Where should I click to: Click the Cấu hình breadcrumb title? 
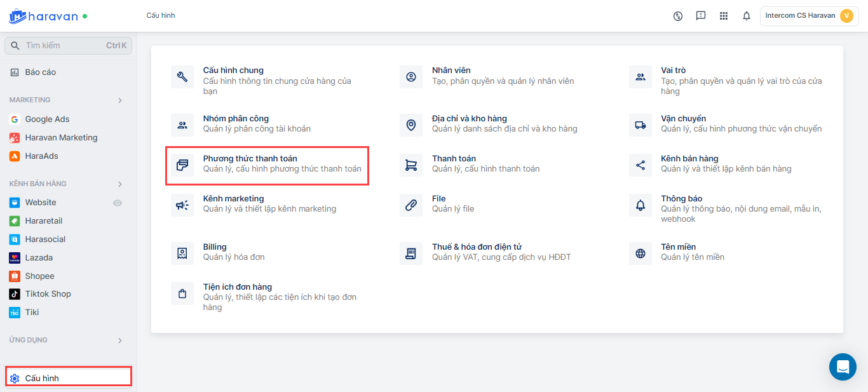pos(161,15)
